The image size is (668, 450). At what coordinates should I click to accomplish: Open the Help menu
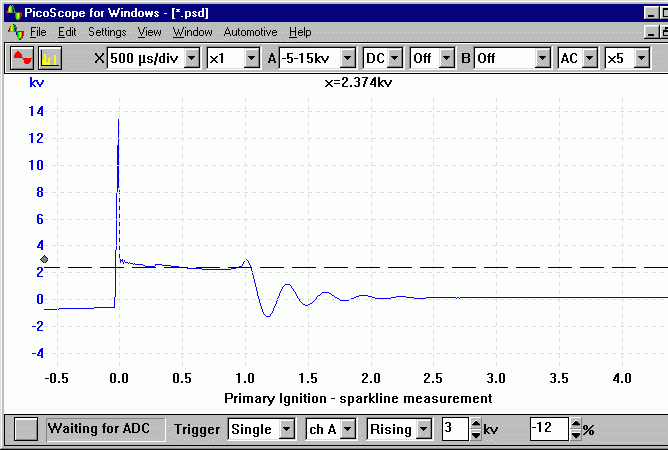[300, 32]
